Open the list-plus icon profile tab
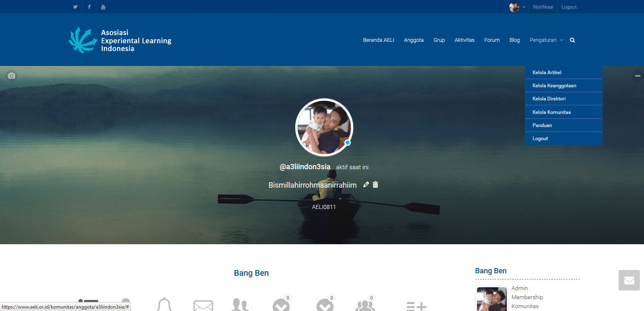The height and width of the screenshot is (311, 644). 416,306
